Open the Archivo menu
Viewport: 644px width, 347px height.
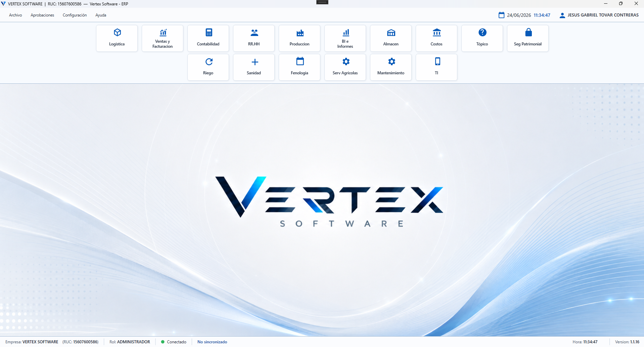pyautogui.click(x=15, y=15)
